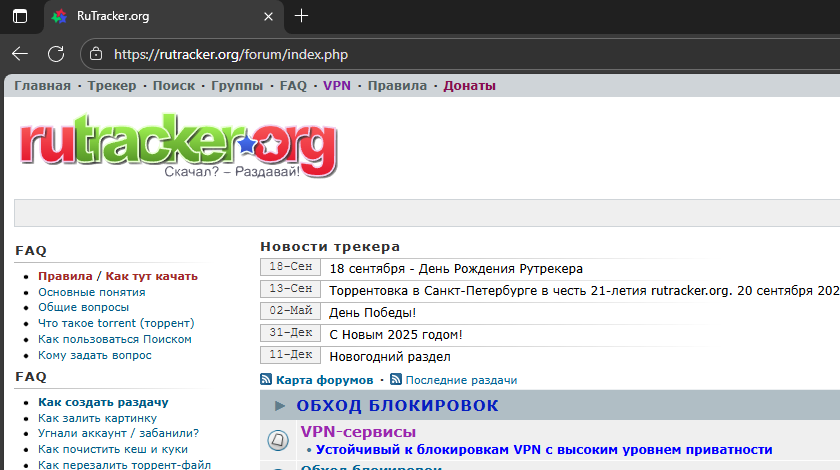This screenshot has width=840, height=470.
Task: Open news: Новогодний раздел
Action: (x=390, y=356)
